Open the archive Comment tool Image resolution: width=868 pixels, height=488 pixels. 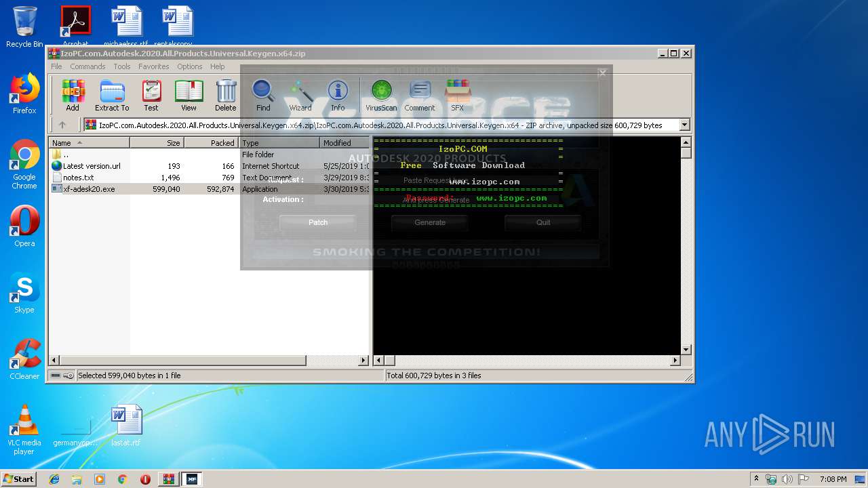click(x=420, y=95)
